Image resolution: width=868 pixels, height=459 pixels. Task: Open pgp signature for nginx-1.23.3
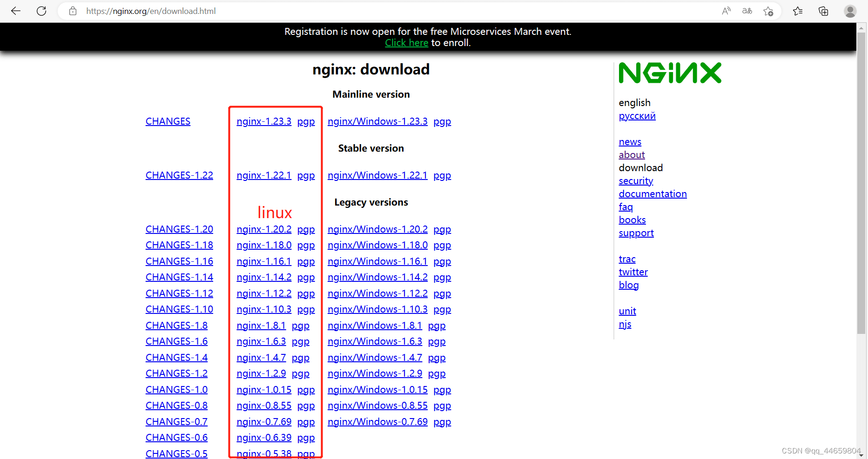tap(306, 121)
